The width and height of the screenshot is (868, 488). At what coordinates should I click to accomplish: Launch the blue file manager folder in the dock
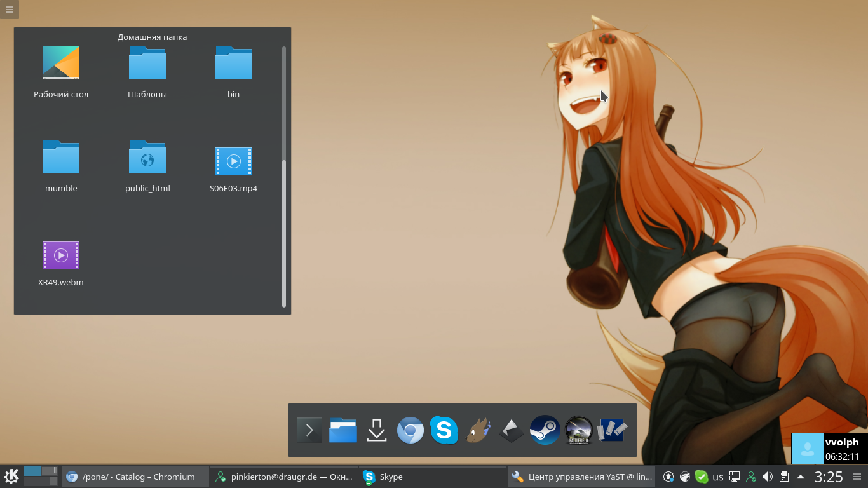[x=343, y=430]
